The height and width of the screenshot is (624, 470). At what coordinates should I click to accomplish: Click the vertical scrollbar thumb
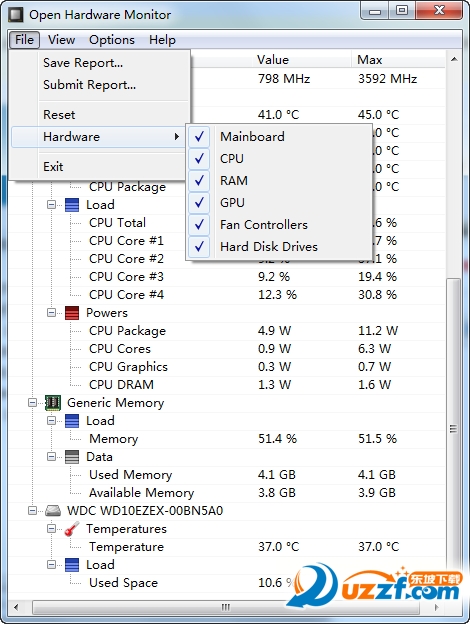tap(453, 429)
